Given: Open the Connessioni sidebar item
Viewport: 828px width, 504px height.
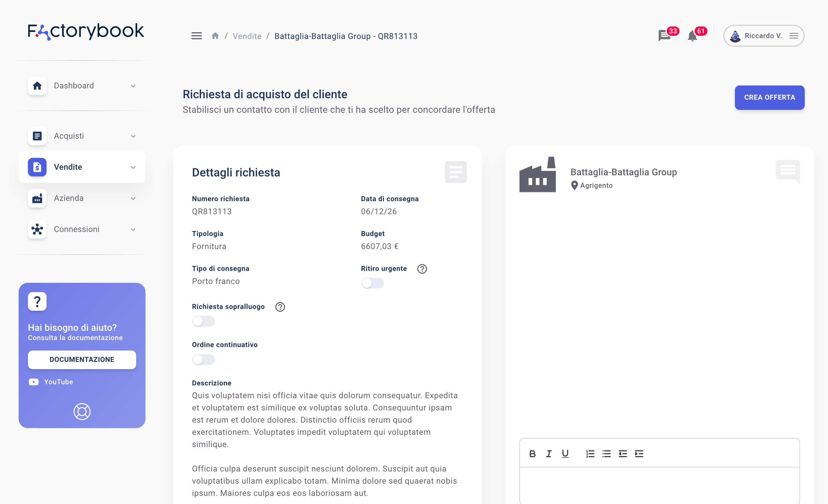Looking at the screenshot, I should tap(82, 229).
